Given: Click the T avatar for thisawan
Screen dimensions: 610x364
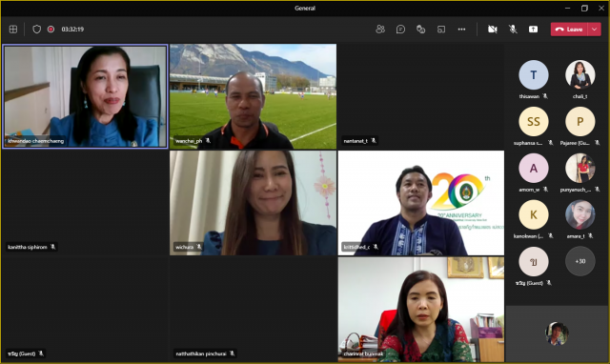Looking at the screenshot, I should pos(534,74).
